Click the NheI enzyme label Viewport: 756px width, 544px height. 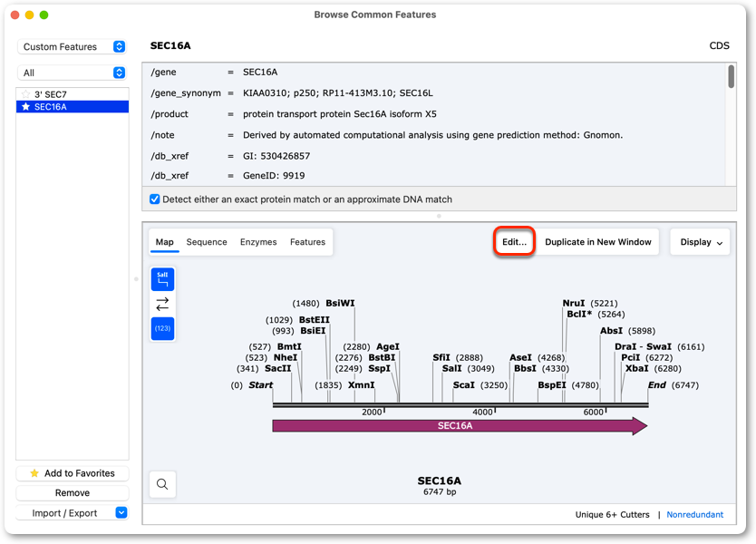(x=286, y=357)
